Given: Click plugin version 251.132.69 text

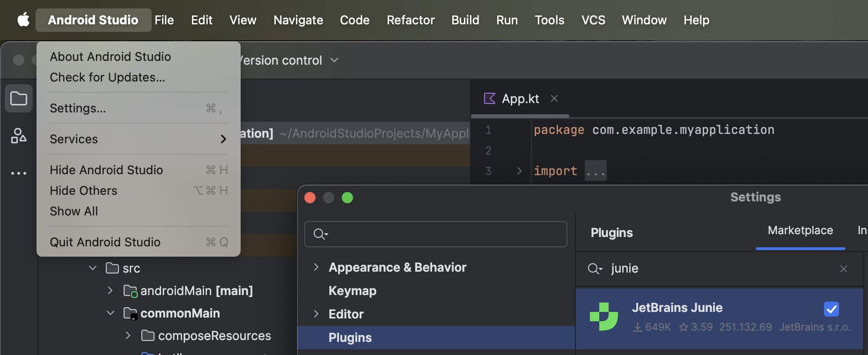Looking at the screenshot, I should (x=745, y=327).
